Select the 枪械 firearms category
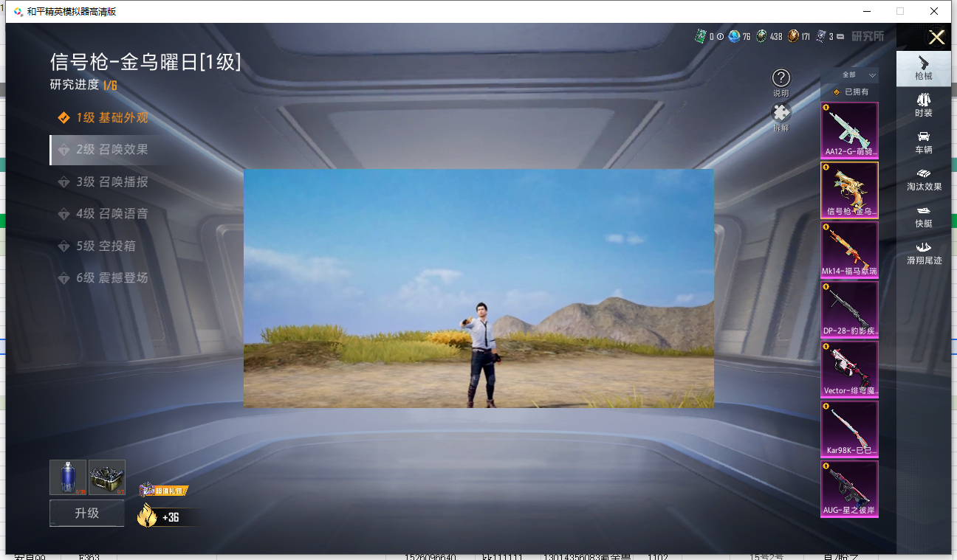 point(924,68)
